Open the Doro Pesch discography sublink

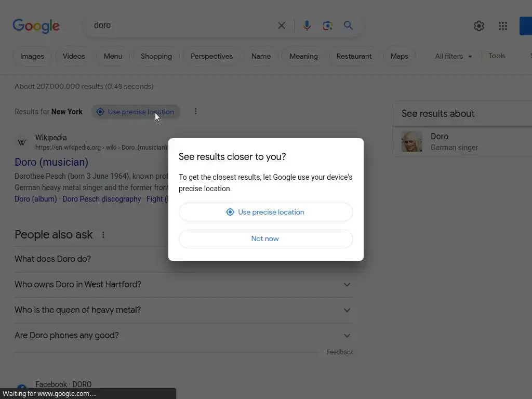pyautogui.click(x=101, y=199)
